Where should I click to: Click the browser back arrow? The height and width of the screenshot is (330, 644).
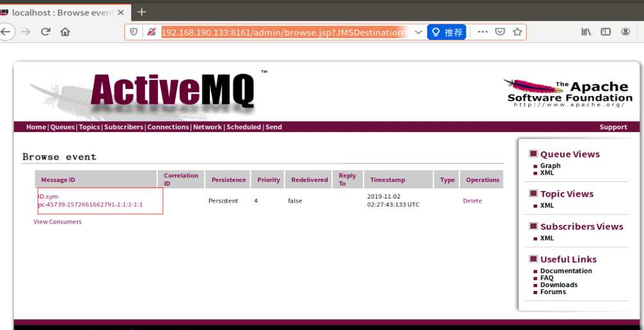tap(6, 31)
